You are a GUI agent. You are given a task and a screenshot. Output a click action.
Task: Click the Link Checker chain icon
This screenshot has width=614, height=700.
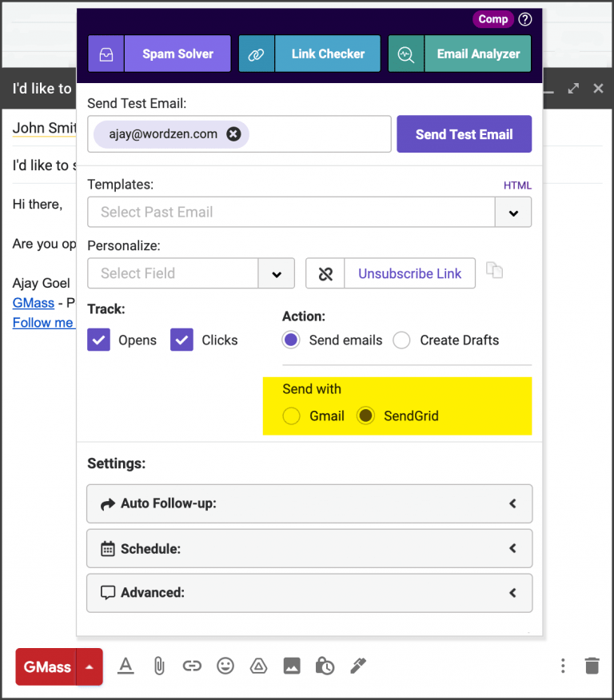point(257,54)
